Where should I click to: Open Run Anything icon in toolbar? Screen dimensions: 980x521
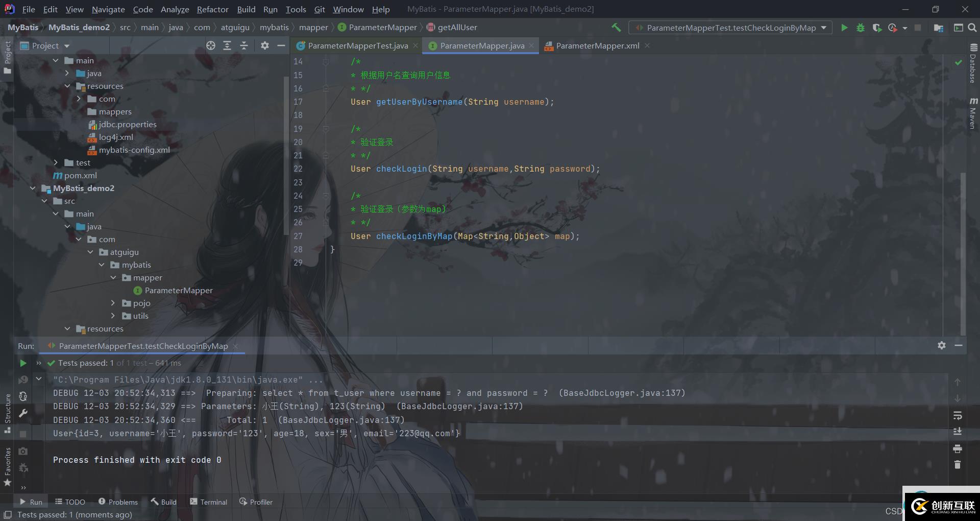click(958, 28)
